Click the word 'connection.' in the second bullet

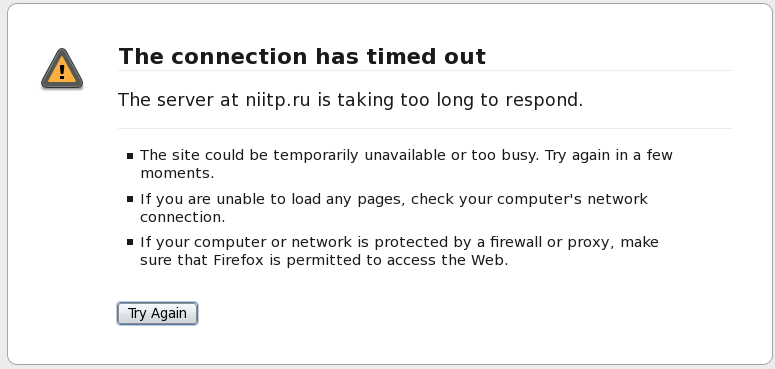pyautogui.click(x=182, y=217)
